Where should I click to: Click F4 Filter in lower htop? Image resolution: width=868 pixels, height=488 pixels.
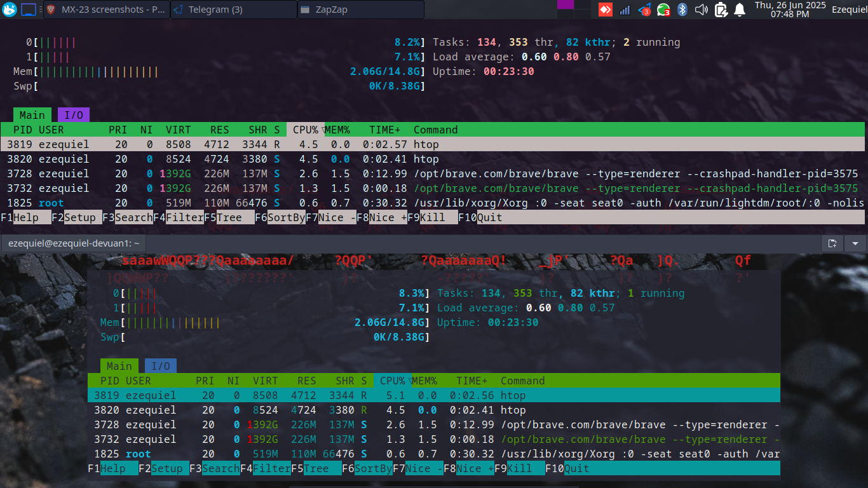(x=266, y=468)
